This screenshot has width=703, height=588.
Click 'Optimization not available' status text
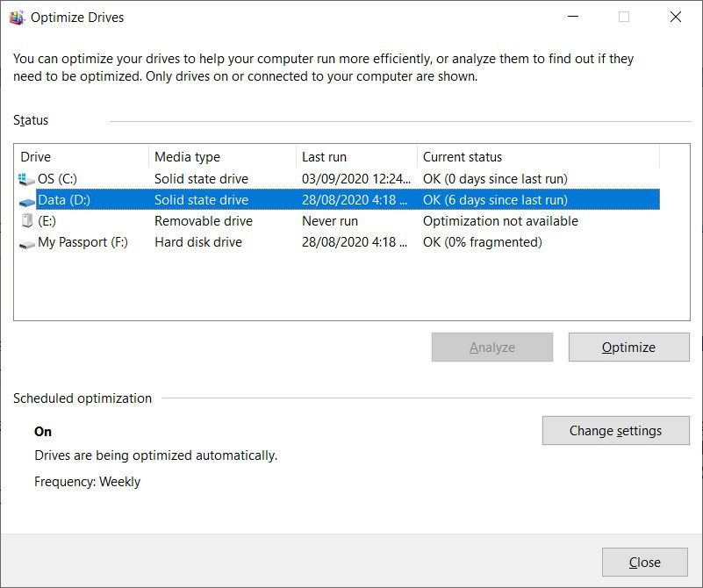[500, 221]
